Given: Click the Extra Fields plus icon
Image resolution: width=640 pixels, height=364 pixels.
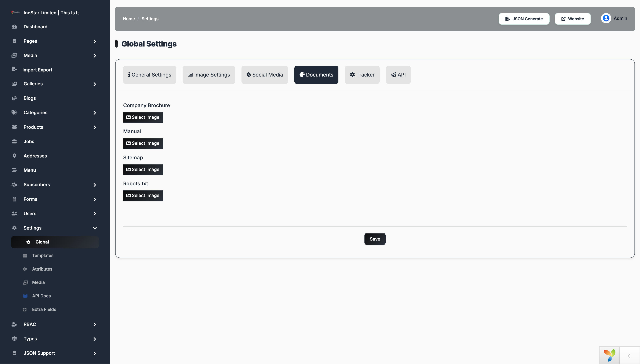Looking at the screenshot, I should (25, 309).
